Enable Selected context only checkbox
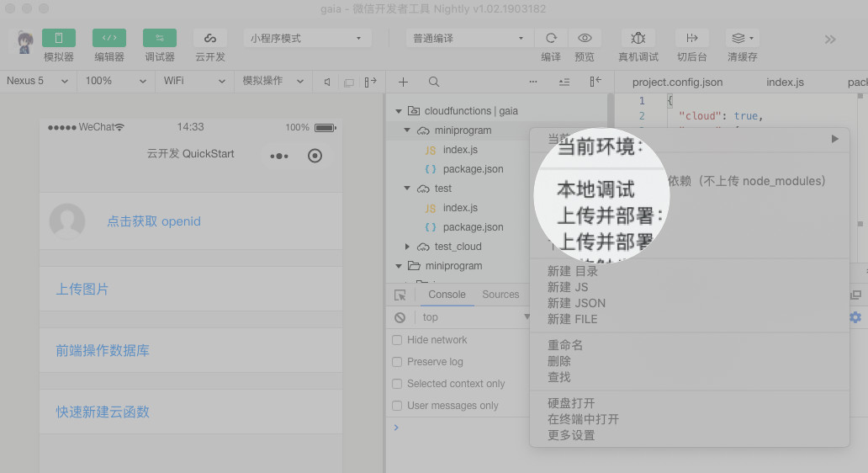The width and height of the screenshot is (868, 473). pos(397,384)
